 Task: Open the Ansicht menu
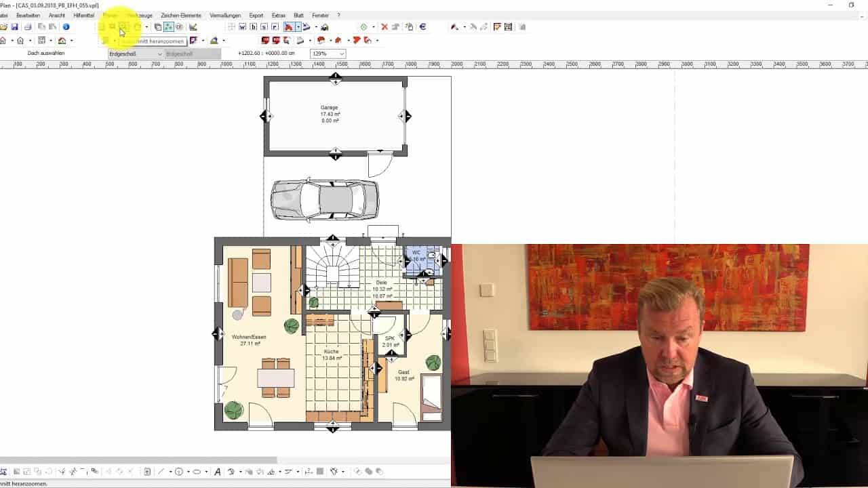57,15
